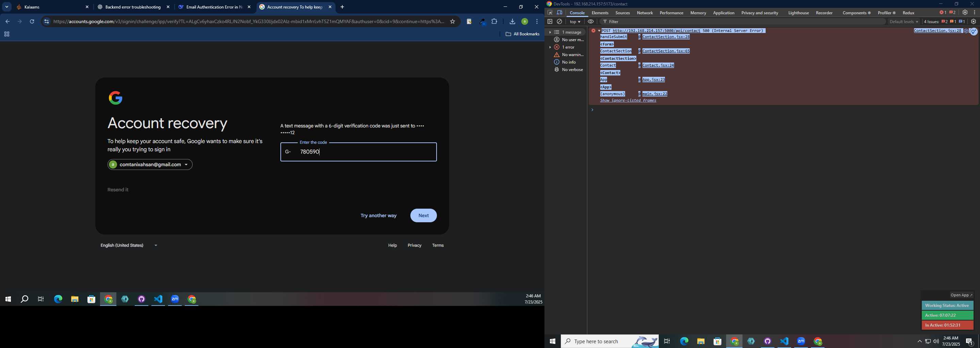Open the tab search dropdown arrow in Chrome
The width and height of the screenshot is (980, 348).
(7, 7)
